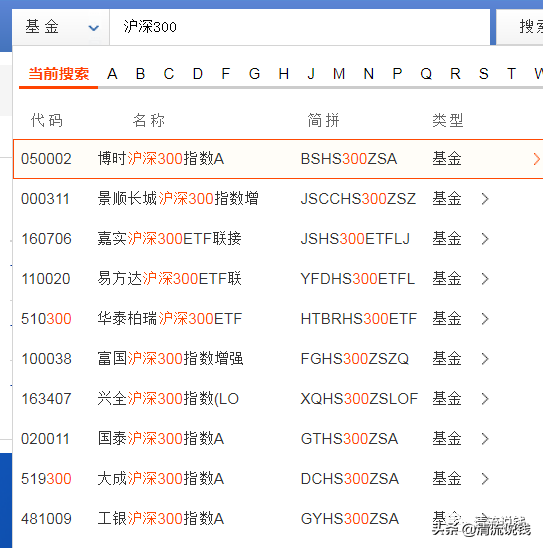Select the 当前搜索 tab

pos(58,74)
